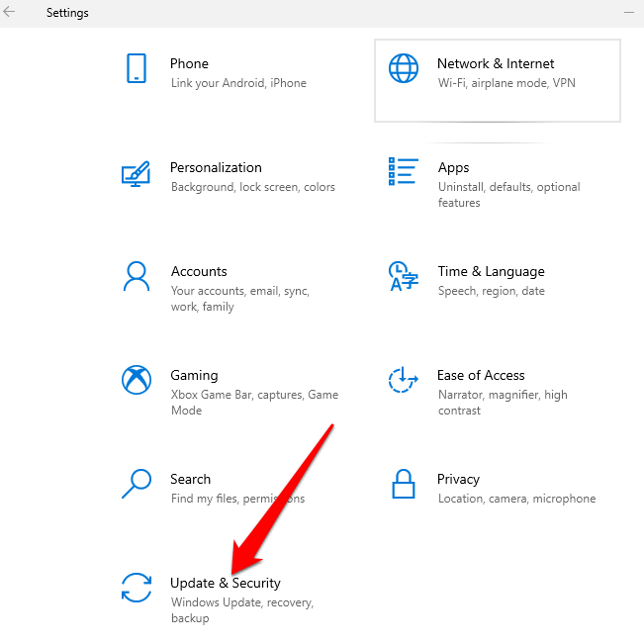Open the Accounts category title
This screenshot has height=644, width=644.
[199, 271]
